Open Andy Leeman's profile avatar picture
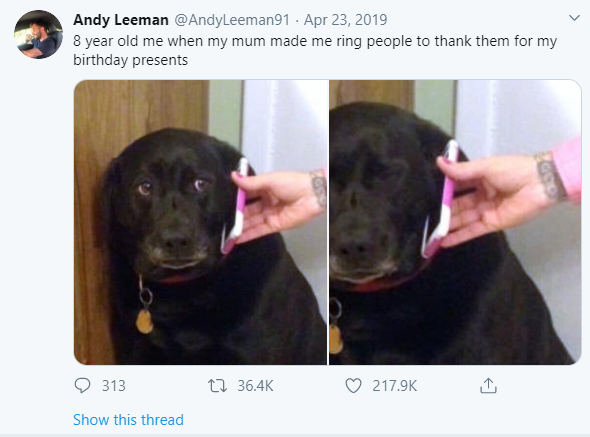The width and height of the screenshot is (590, 437). 38,35
